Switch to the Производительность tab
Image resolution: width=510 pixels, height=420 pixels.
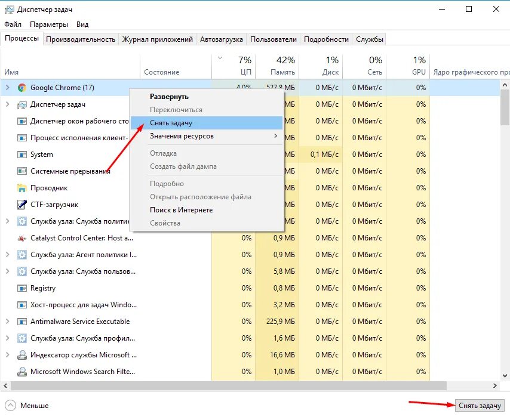[81, 39]
